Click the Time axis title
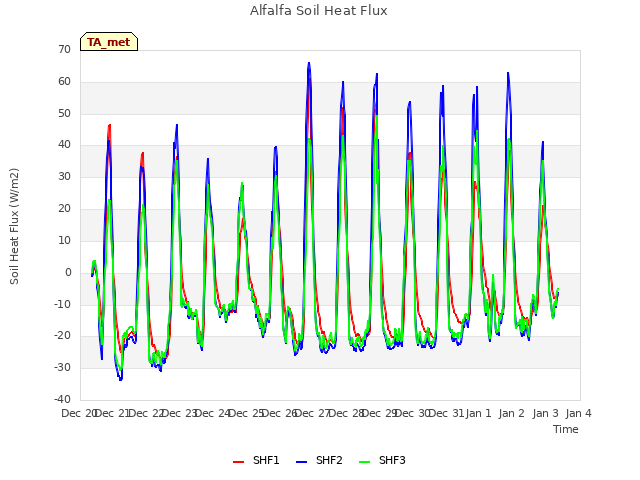Screen dimensions: 640x480 (x=566, y=429)
